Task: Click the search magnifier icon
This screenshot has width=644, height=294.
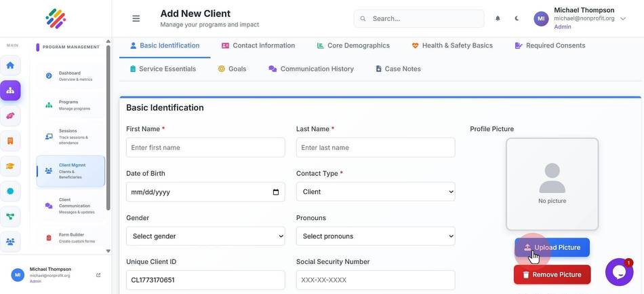Action: 363,18
